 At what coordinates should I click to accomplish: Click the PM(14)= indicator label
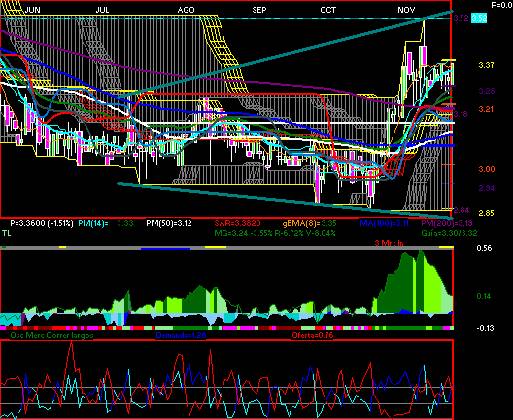click(94, 223)
